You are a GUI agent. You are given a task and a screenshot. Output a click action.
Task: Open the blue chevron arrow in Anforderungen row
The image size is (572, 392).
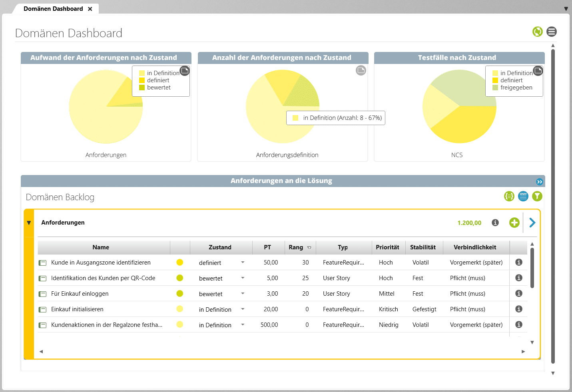pos(532,223)
